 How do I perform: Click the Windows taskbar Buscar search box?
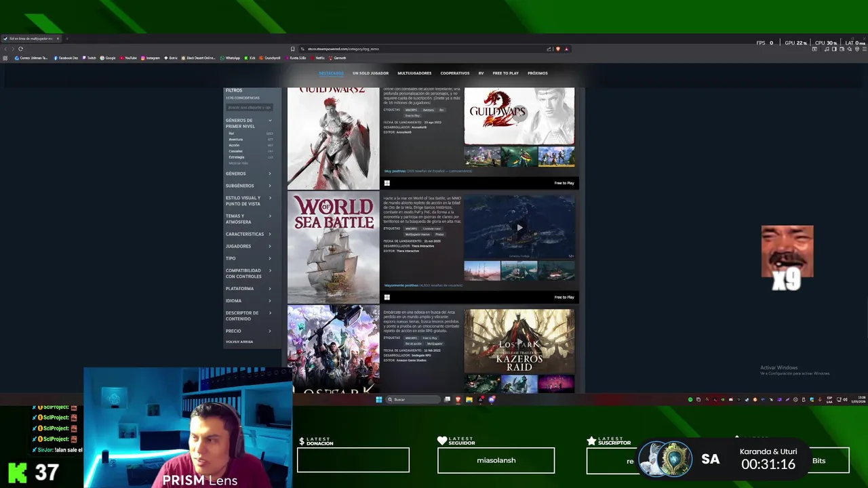tap(413, 399)
